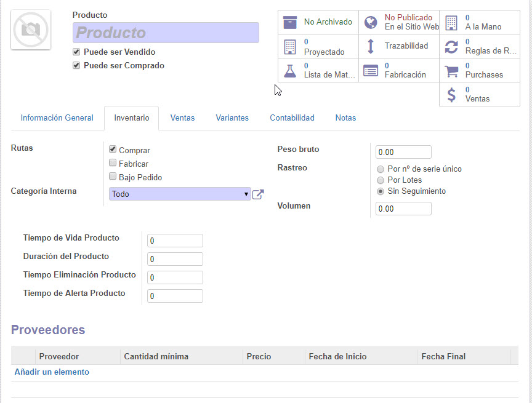This screenshot has height=403, width=532.
Task: Click the Peso bruto input field
Action: (404, 152)
